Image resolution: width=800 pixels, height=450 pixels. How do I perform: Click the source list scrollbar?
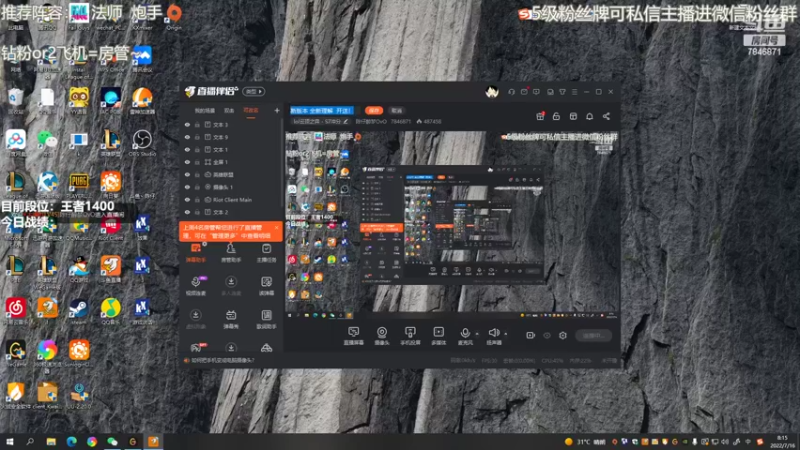click(282, 163)
